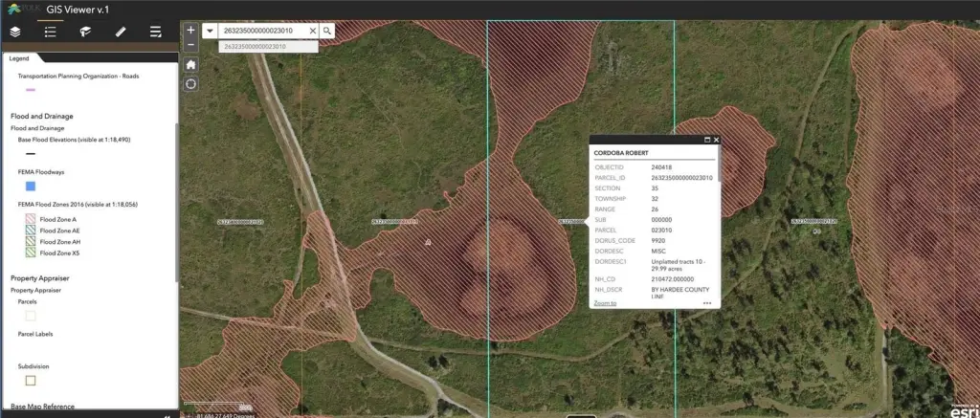Zoom out on the map
The image size is (980, 418).
coord(190,44)
